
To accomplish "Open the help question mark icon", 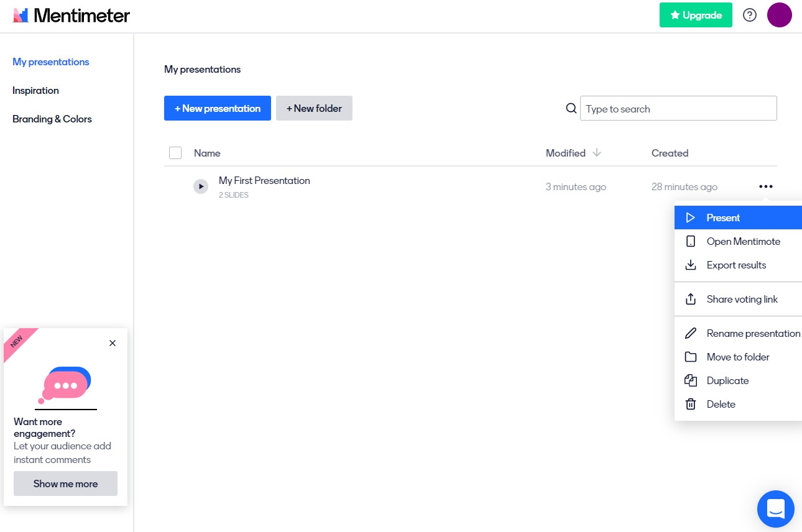I will 750,15.
